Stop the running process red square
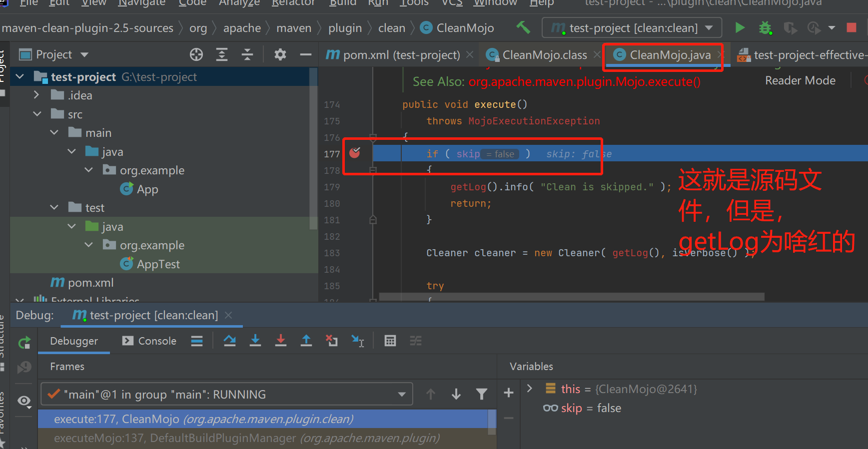 pos(852,27)
